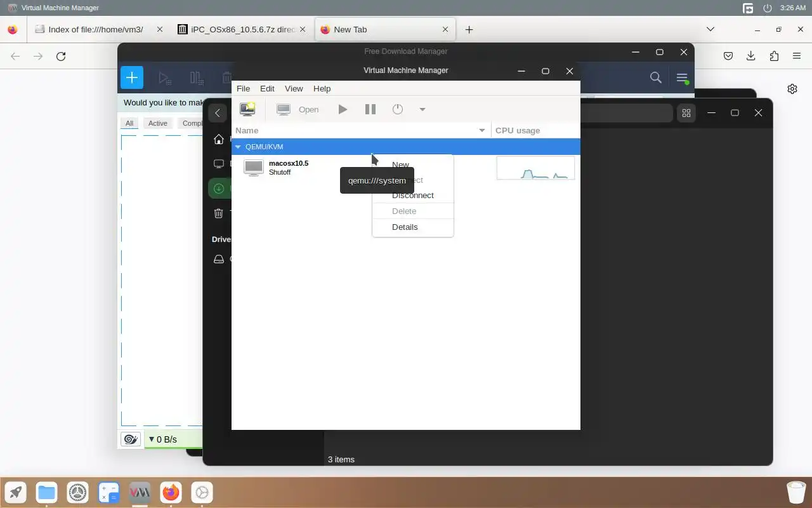The height and width of the screenshot is (508, 812).
Task: Toggle grid view in file manager
Action: 686,113
